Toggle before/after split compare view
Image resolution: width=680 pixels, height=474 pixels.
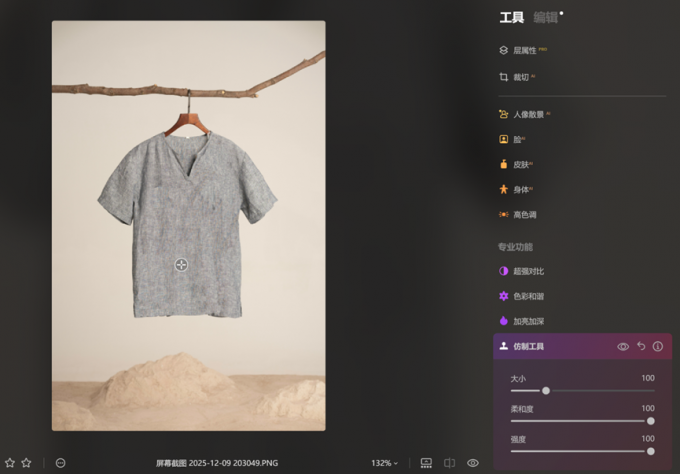450,463
